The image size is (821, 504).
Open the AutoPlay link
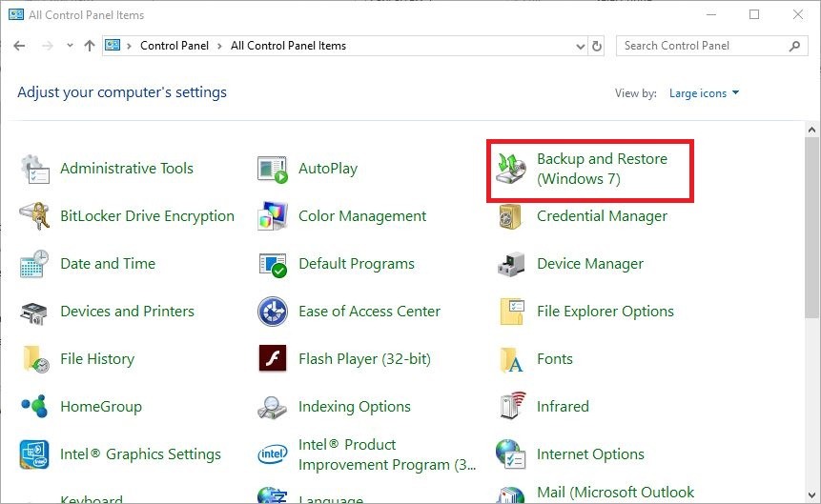click(328, 169)
